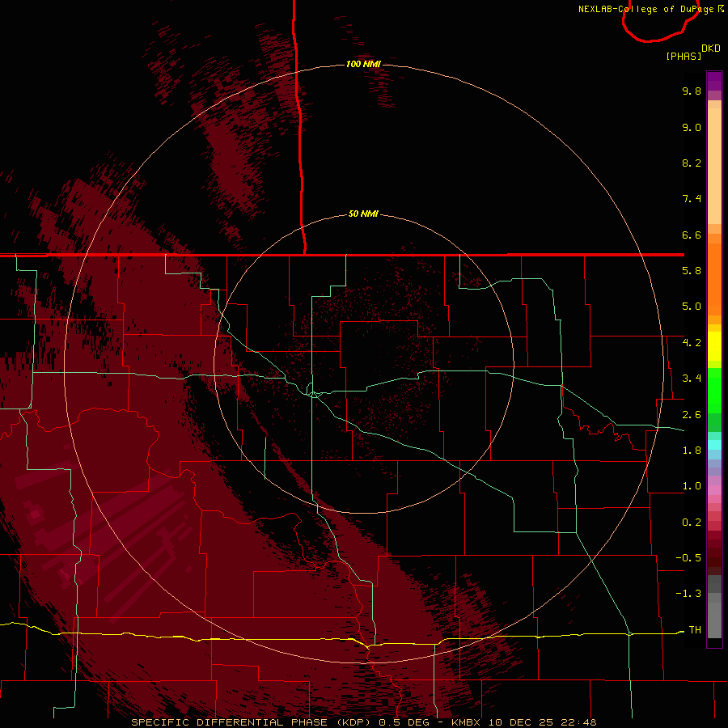Click the radar site at the green road junction
The width and height of the screenshot is (728, 728).
click(x=314, y=394)
